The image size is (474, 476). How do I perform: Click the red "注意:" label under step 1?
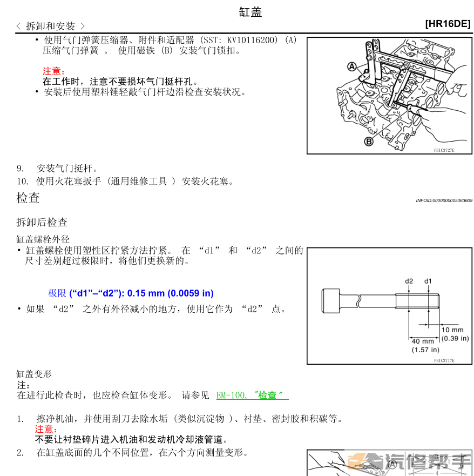point(46,429)
